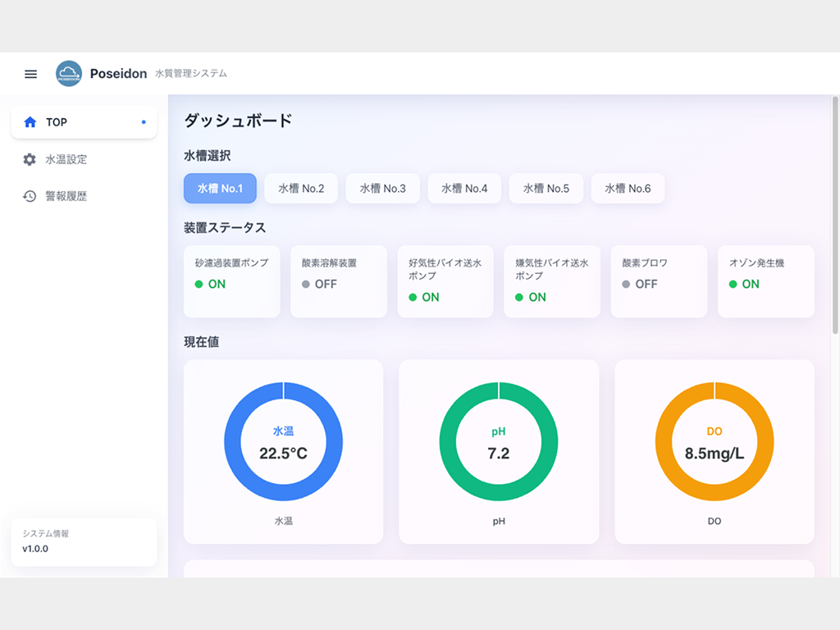Click the v1.0.0 version text
Image resolution: width=840 pixels, height=630 pixels.
pos(35,549)
